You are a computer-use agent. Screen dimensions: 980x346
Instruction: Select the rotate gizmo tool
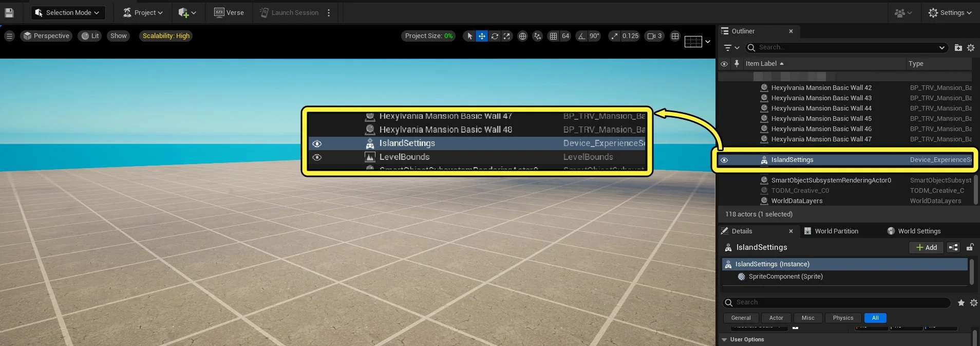pyautogui.click(x=495, y=36)
